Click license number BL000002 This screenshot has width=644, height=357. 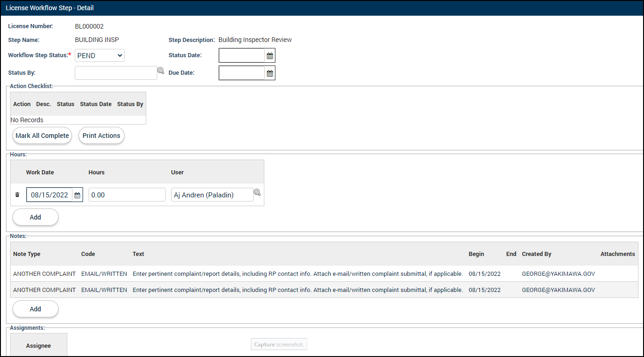pyautogui.click(x=89, y=26)
